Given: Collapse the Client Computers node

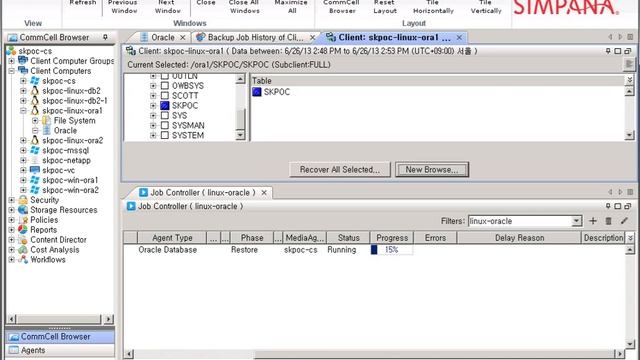Looking at the screenshot, I should (x=11, y=71).
